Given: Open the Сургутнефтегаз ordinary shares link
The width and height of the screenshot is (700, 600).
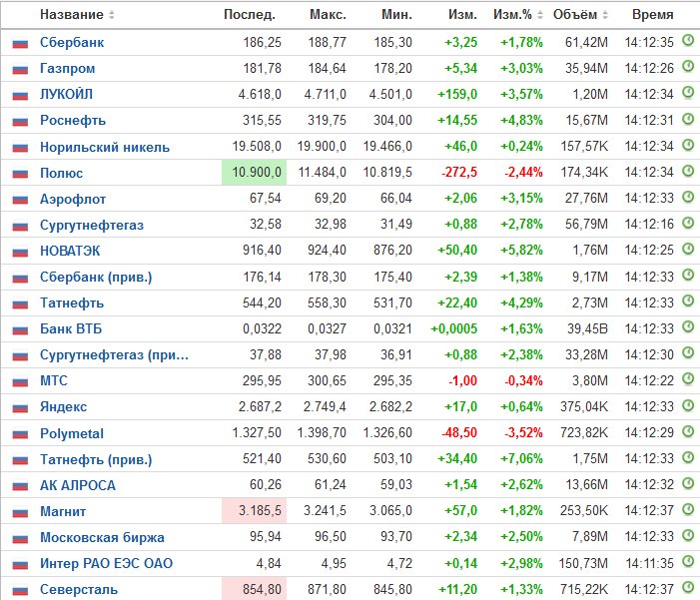Looking at the screenshot, I should [x=92, y=225].
